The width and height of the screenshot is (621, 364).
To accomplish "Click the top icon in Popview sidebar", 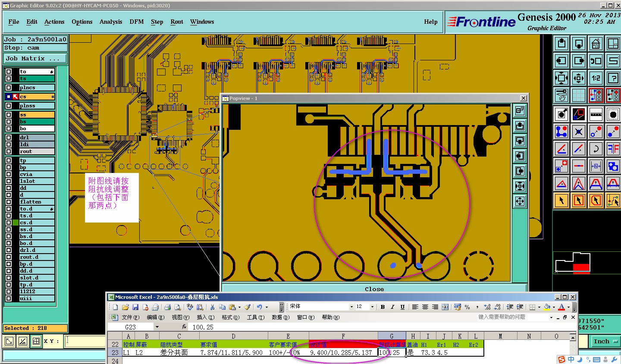I will pyautogui.click(x=520, y=110).
